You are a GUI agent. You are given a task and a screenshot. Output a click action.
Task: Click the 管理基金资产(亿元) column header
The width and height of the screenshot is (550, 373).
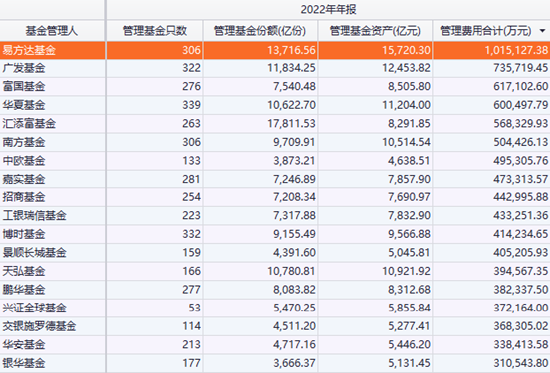coord(375,31)
